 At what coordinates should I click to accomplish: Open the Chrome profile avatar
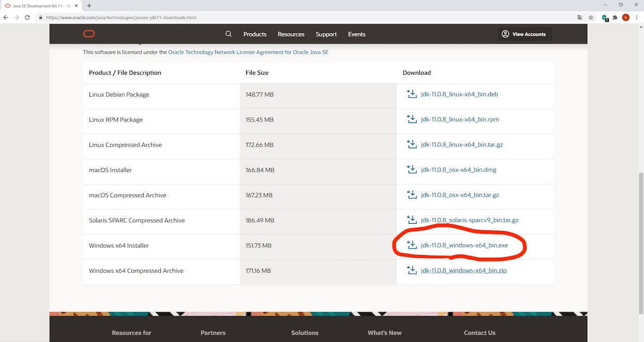click(626, 17)
